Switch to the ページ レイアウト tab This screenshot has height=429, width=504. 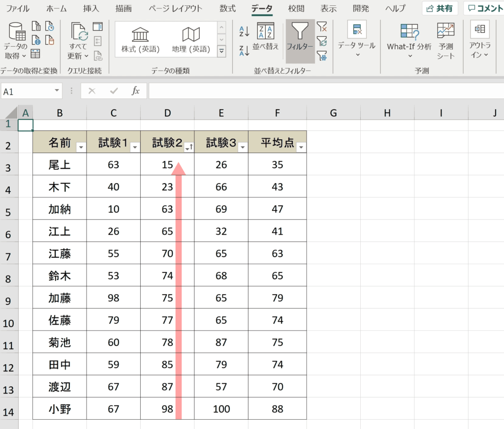(176, 8)
